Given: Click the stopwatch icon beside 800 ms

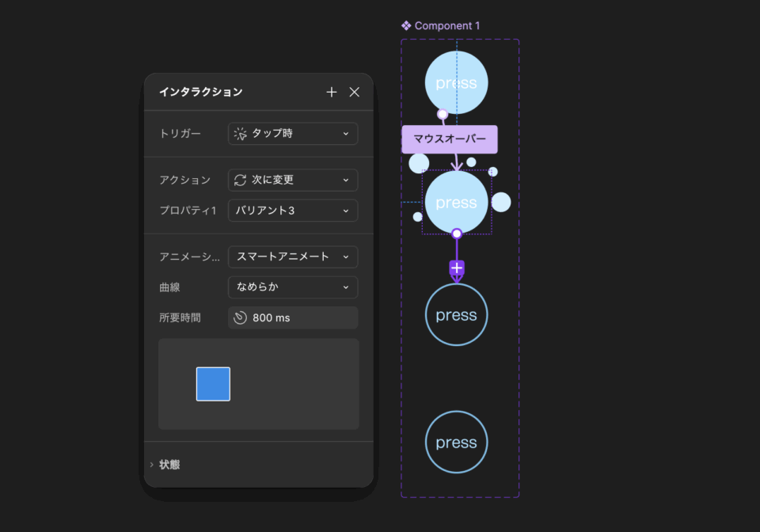Looking at the screenshot, I should tap(241, 317).
